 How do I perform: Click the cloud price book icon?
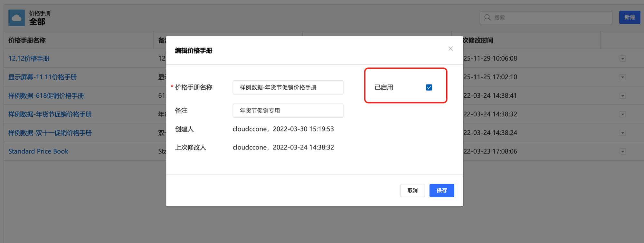pos(16,18)
